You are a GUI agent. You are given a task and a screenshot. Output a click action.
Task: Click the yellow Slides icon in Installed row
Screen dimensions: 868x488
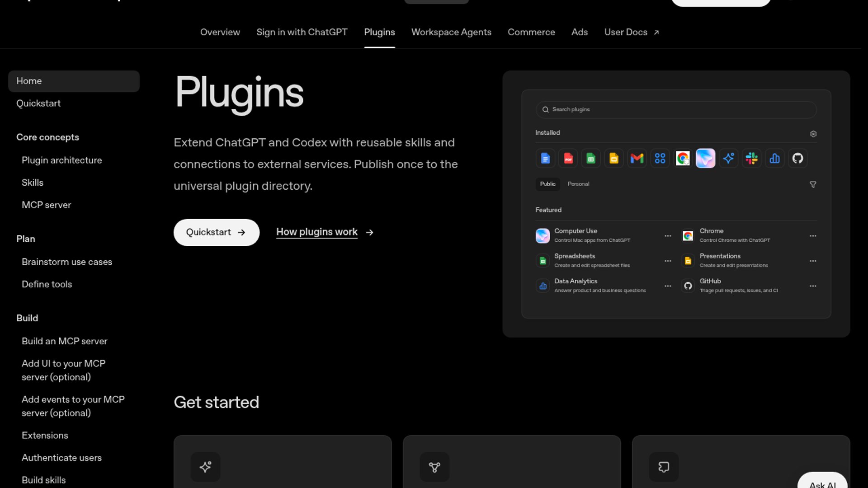[x=614, y=159]
